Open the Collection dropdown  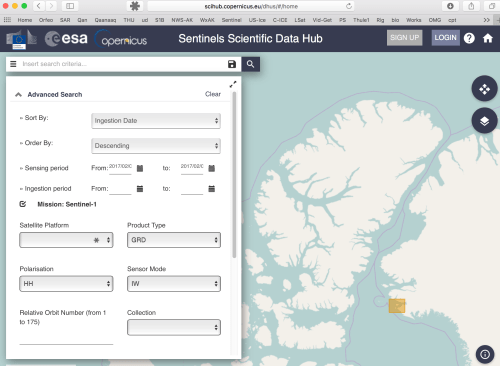174,327
